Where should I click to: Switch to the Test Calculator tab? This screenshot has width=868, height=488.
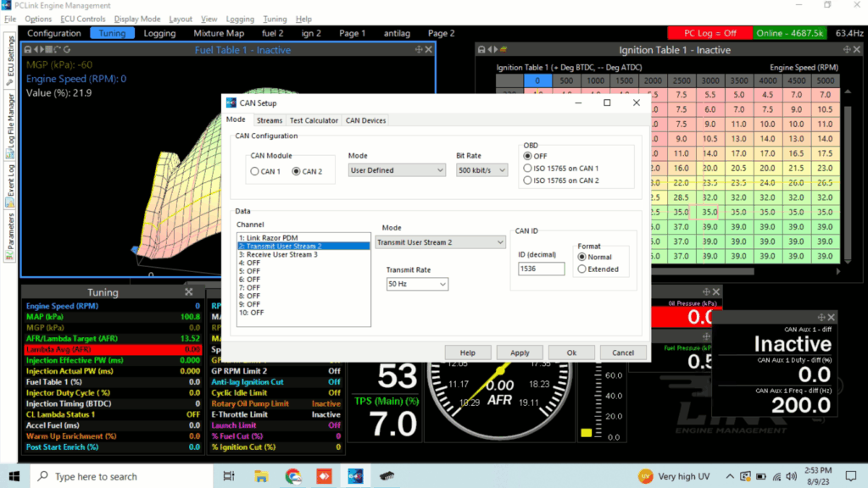coord(314,120)
